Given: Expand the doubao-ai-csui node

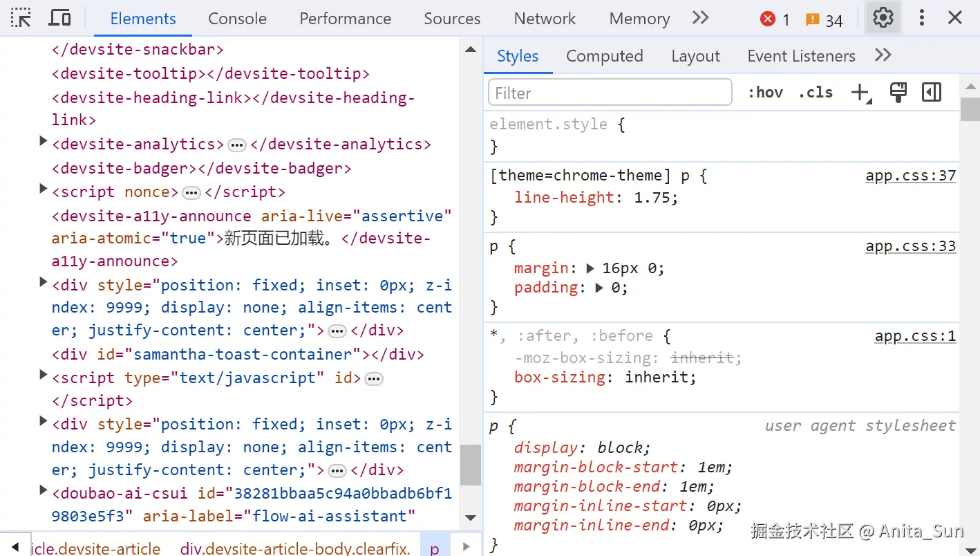Looking at the screenshot, I should 43,490.
